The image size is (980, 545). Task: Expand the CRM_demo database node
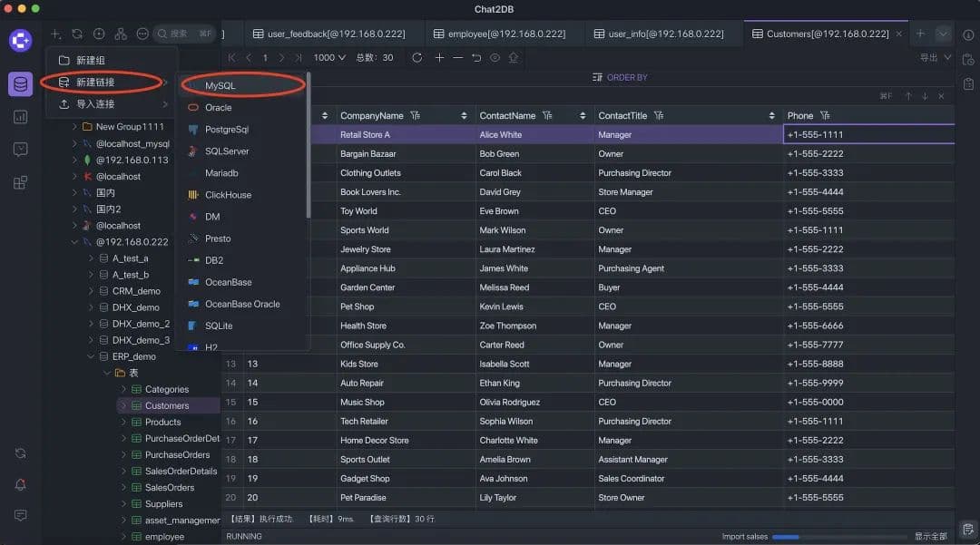pyautogui.click(x=92, y=291)
